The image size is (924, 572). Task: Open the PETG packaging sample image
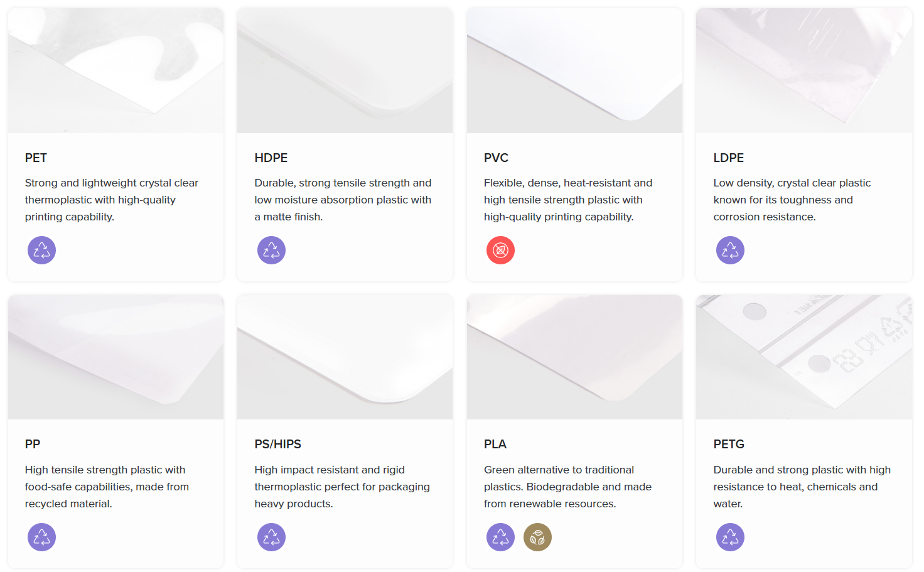[x=804, y=357]
